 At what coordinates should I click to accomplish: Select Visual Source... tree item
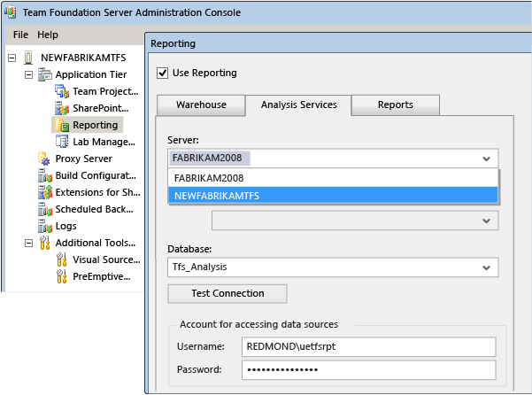point(106,260)
